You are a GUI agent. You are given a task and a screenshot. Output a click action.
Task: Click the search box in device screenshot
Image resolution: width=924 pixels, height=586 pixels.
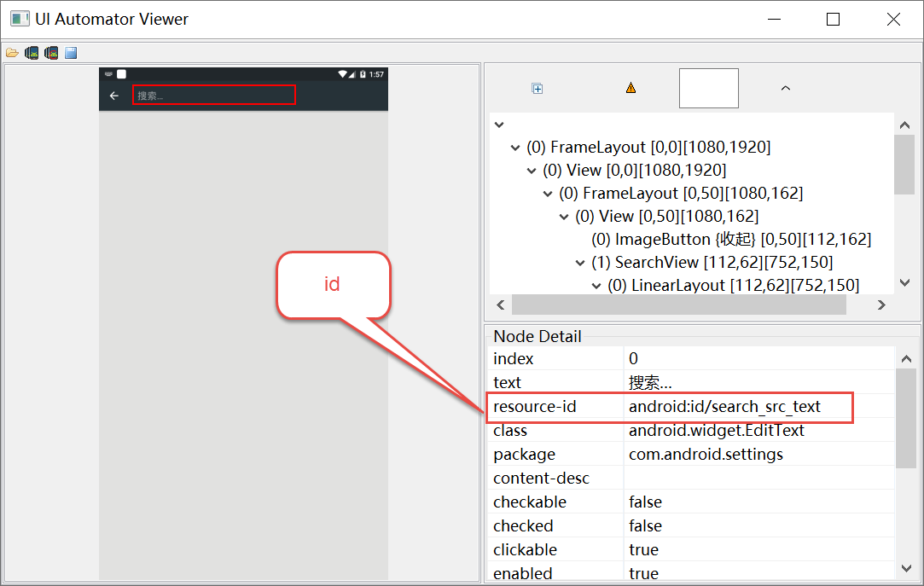pos(214,95)
